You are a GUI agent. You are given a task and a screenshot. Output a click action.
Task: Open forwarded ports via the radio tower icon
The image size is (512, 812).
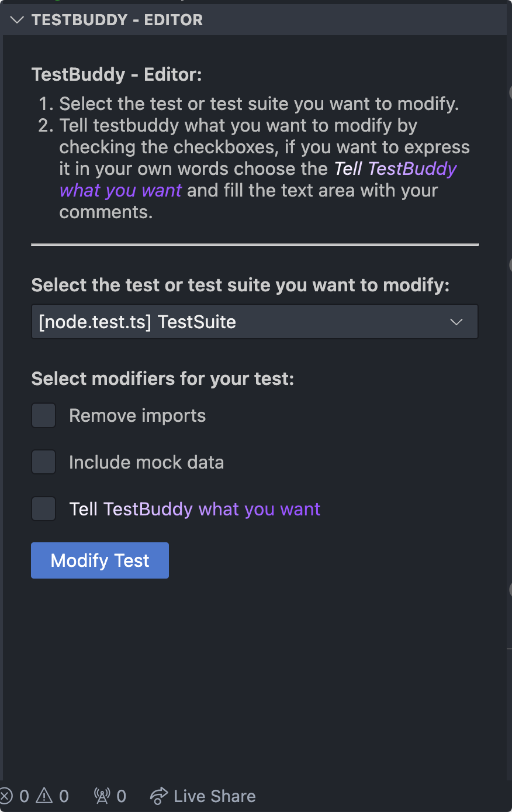[x=102, y=796]
